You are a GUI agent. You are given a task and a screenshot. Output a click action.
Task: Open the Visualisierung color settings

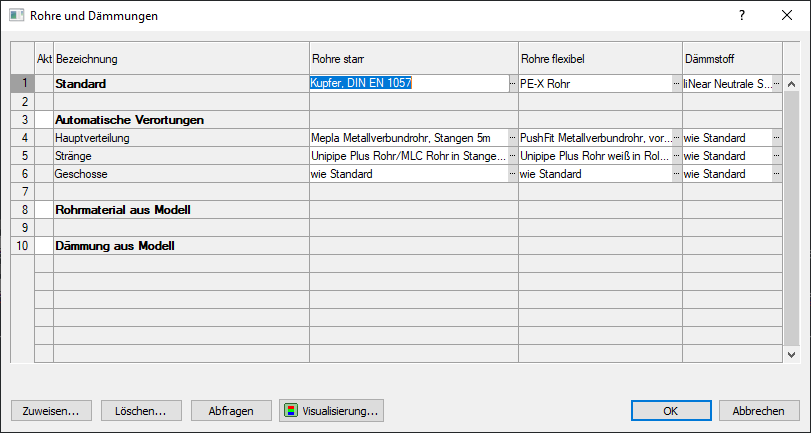click(330, 410)
